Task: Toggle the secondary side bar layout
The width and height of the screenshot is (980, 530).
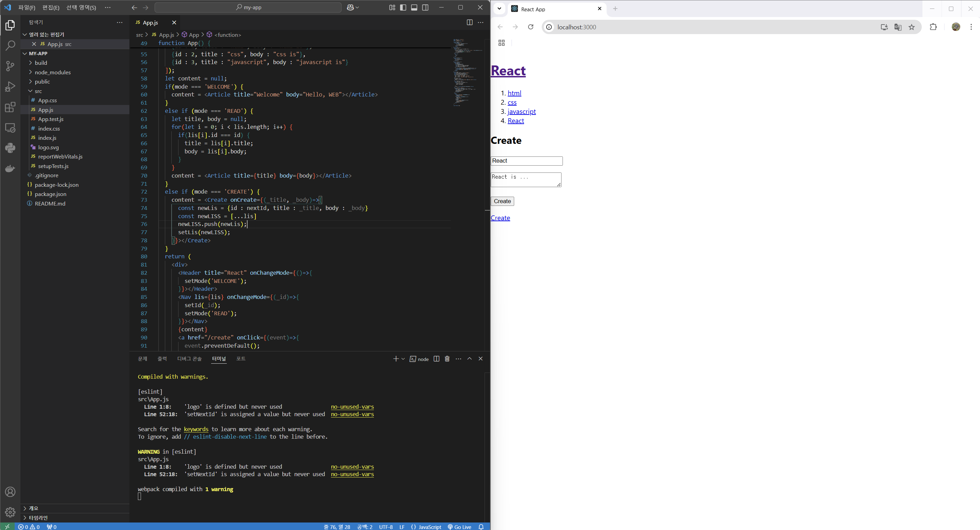Action: pyautogui.click(x=425, y=7)
